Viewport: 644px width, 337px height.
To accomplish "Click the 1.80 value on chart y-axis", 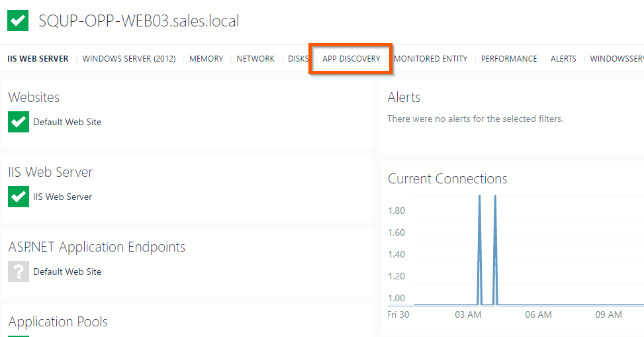I will 396,211.
